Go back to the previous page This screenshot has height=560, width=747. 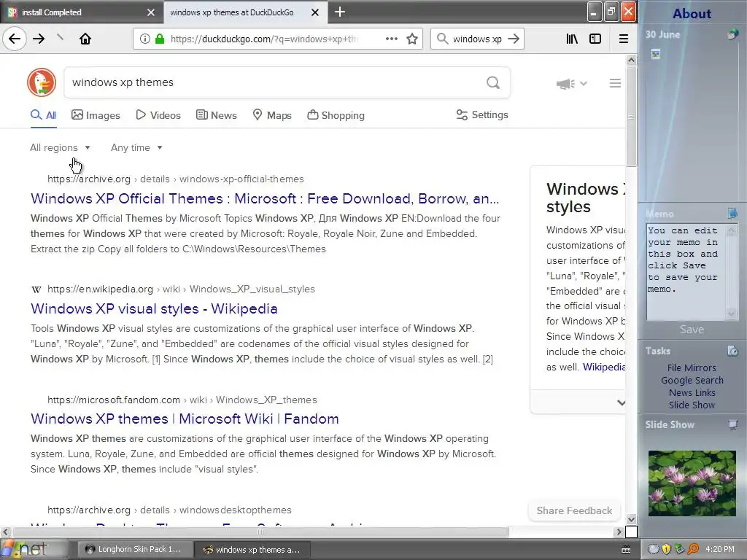[15, 39]
